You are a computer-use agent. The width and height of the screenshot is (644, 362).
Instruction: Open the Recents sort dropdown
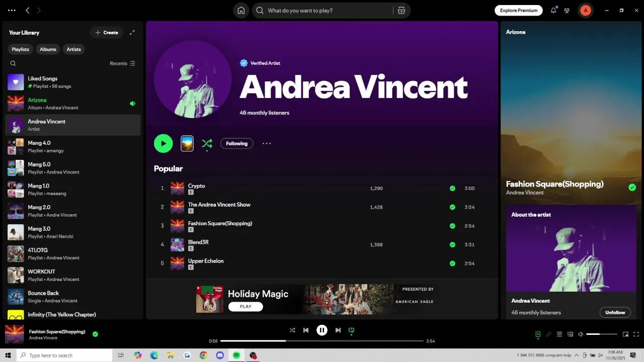click(x=122, y=63)
